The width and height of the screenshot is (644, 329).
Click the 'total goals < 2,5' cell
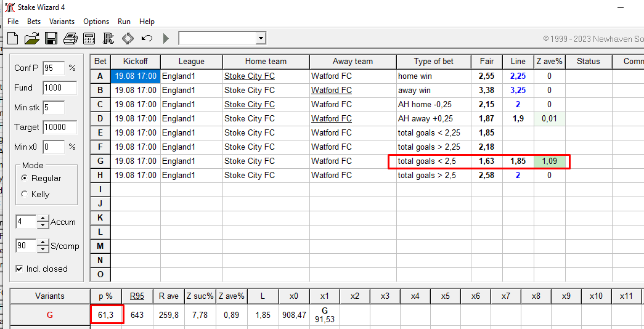tap(434, 161)
